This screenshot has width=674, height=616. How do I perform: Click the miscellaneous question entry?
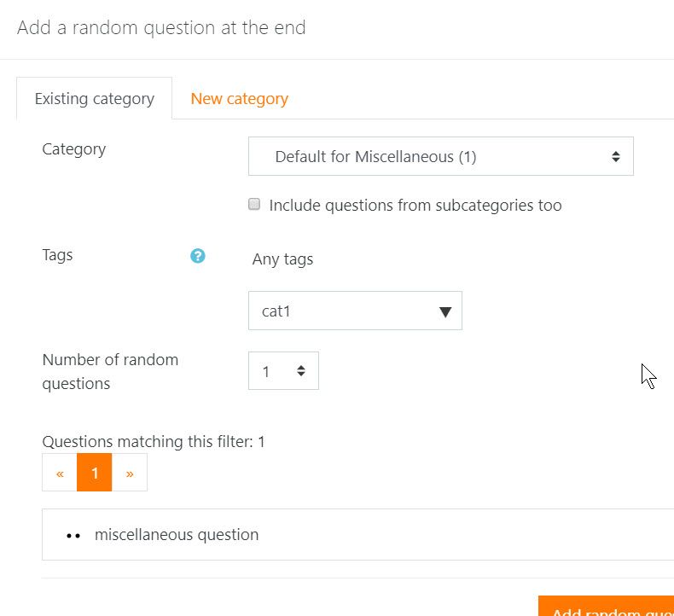coord(177,535)
